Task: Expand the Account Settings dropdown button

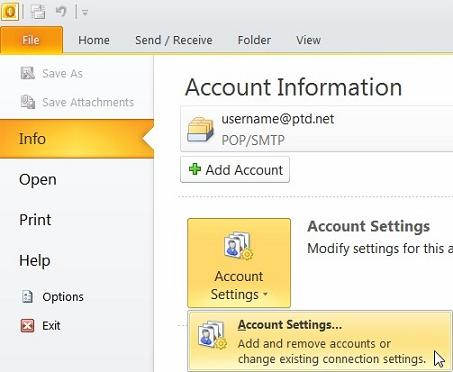Action: [239, 263]
